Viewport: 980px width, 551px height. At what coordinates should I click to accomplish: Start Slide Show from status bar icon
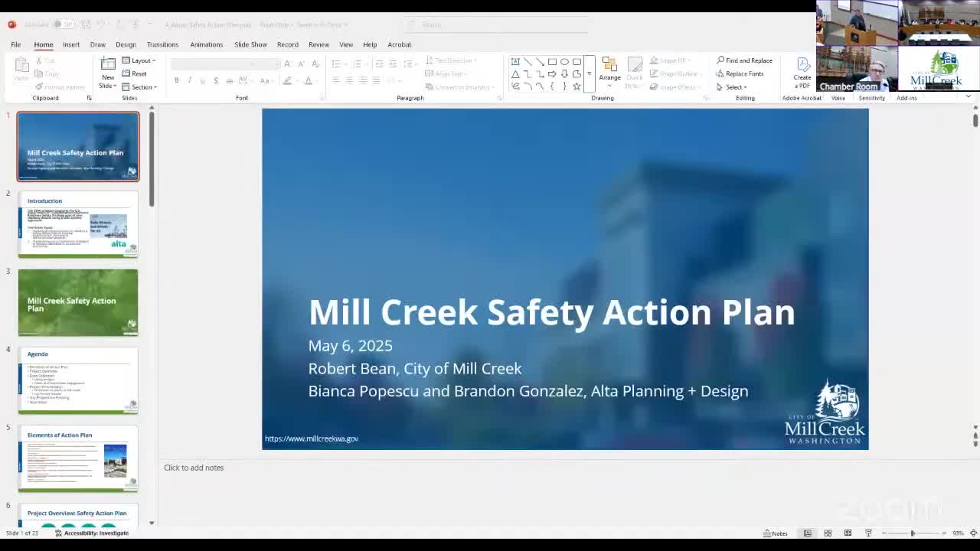click(x=868, y=533)
